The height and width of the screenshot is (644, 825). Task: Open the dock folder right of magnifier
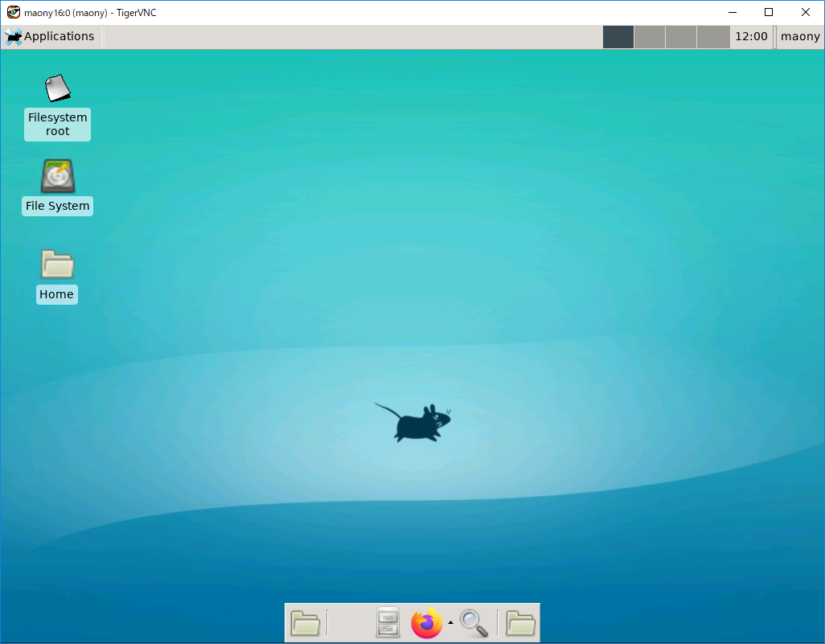tap(521, 623)
